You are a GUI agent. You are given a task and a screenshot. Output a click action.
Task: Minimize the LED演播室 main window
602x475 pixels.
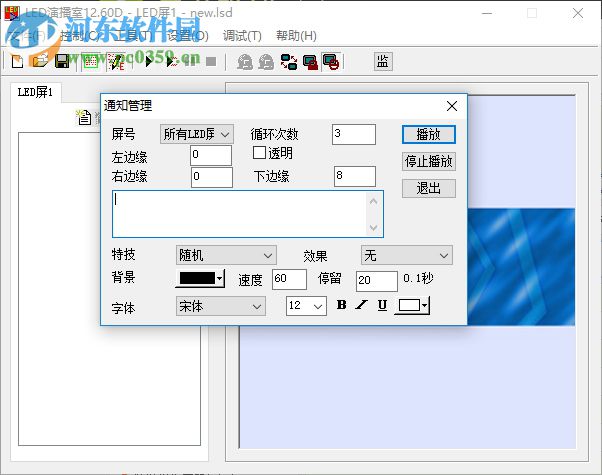(487, 13)
